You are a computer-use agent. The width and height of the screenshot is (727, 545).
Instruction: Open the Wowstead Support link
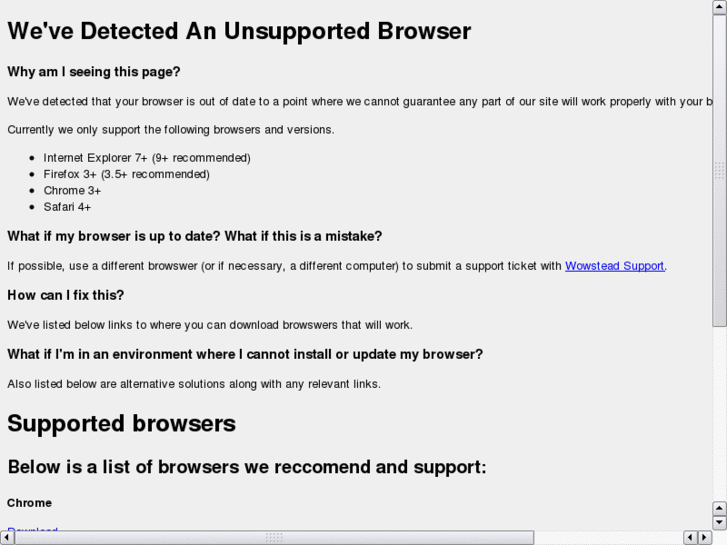614,266
